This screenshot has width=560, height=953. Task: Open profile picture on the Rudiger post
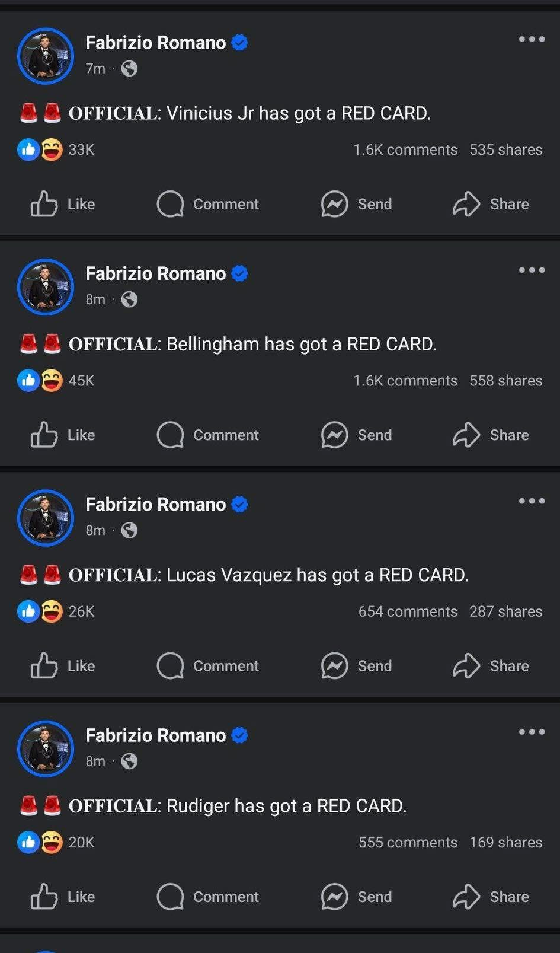46,748
